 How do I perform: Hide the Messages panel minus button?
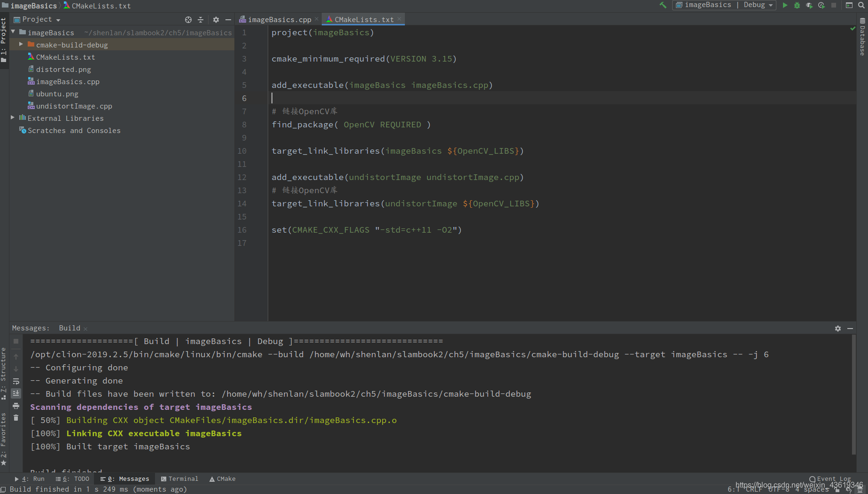[x=850, y=329]
